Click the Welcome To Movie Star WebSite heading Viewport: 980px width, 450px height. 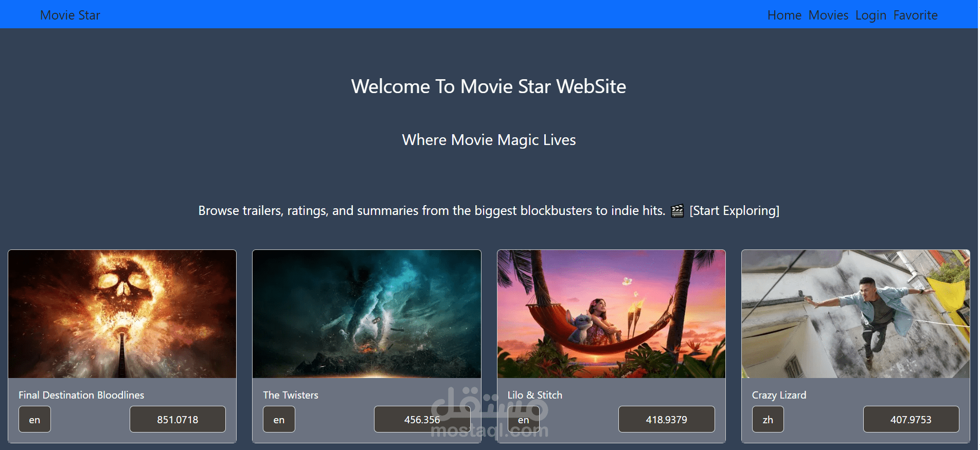(x=489, y=86)
